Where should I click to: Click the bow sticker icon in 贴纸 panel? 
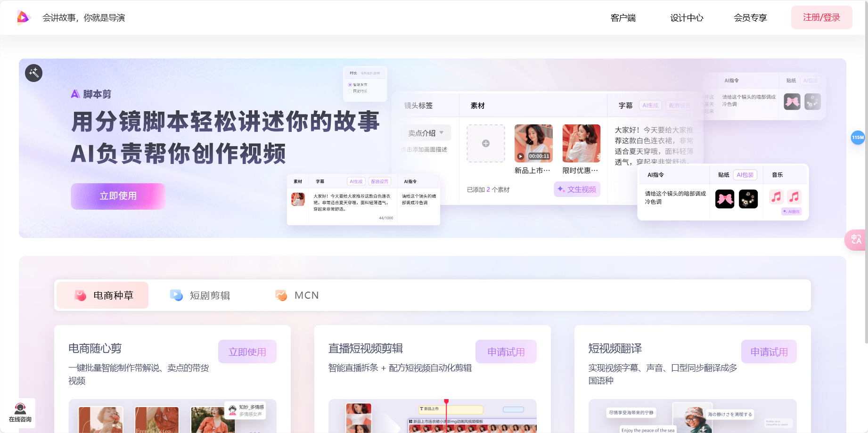(x=725, y=198)
